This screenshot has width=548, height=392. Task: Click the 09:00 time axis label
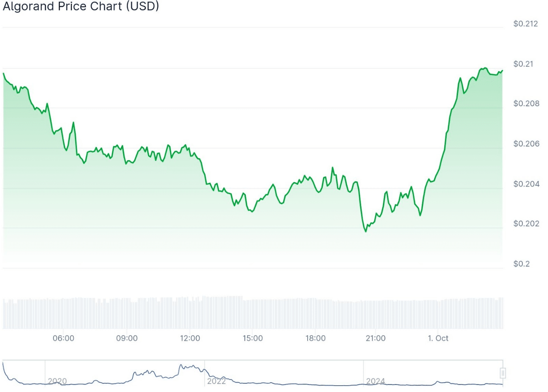point(127,338)
